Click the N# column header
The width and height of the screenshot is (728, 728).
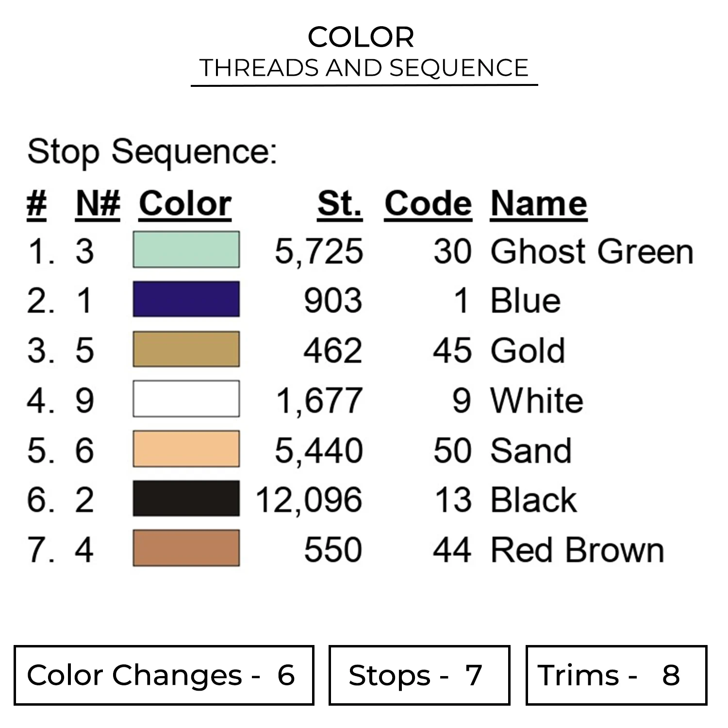tap(98, 204)
